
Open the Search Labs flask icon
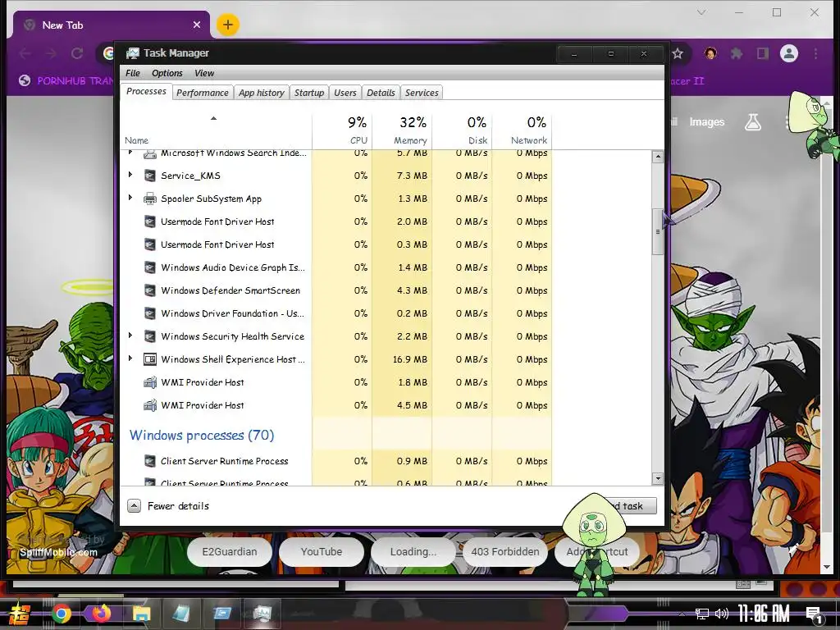click(x=753, y=122)
